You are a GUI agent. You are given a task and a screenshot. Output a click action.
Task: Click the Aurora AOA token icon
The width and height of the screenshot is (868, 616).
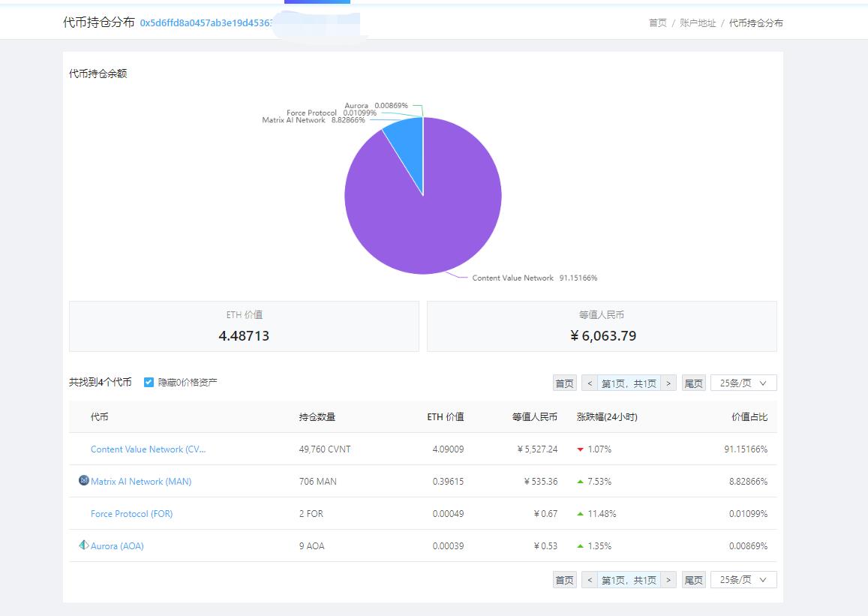(x=83, y=545)
